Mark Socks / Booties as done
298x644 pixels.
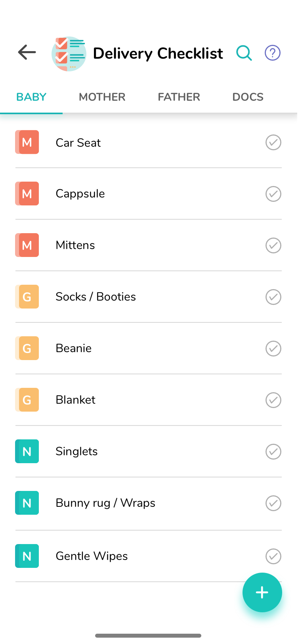point(273,297)
